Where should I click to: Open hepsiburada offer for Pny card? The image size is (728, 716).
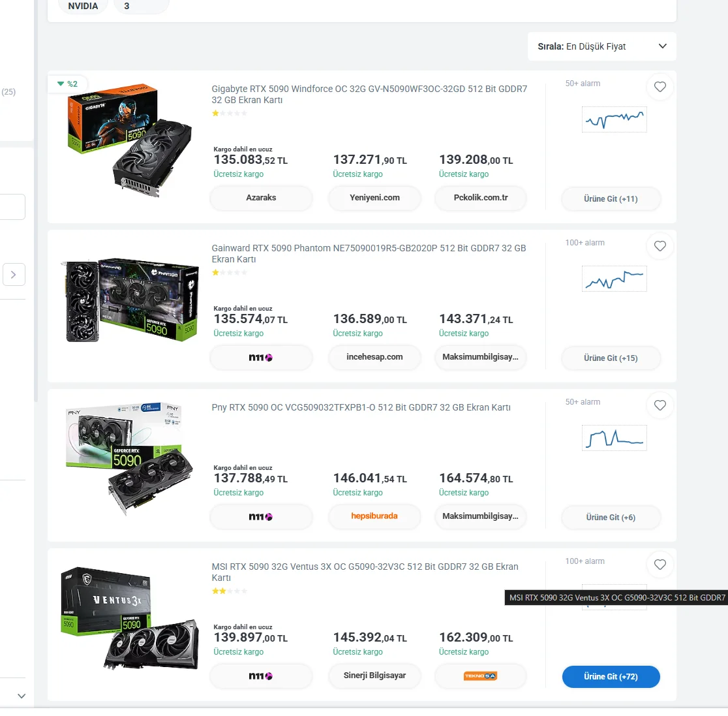[x=374, y=516]
